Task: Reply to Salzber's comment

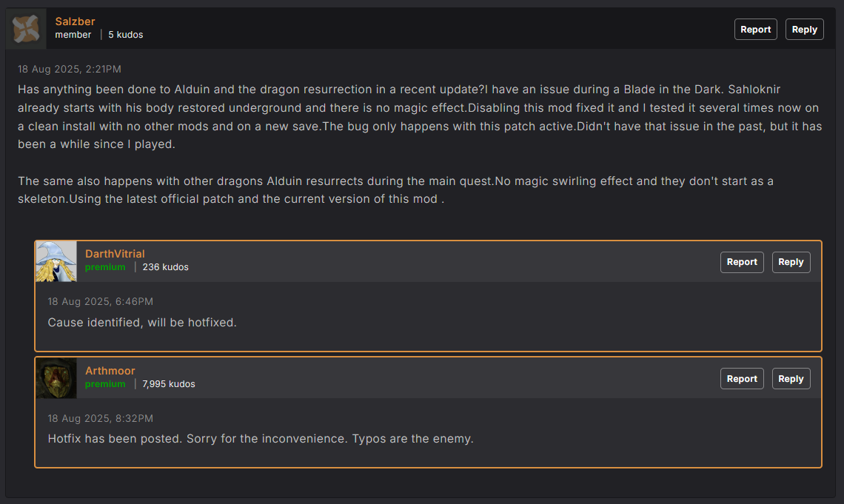Action: click(804, 30)
